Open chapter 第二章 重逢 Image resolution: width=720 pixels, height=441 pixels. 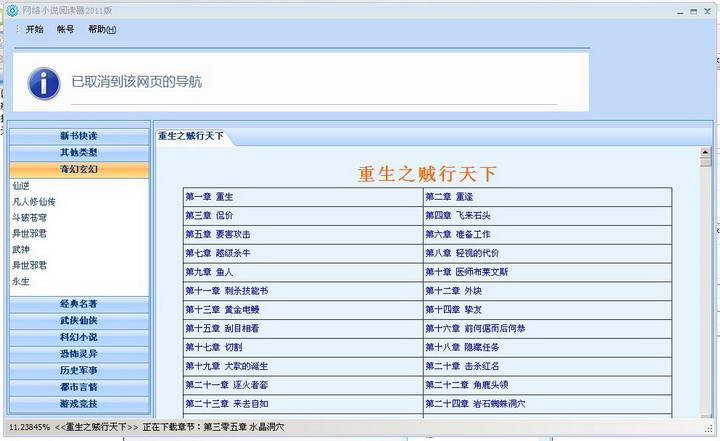click(449, 197)
